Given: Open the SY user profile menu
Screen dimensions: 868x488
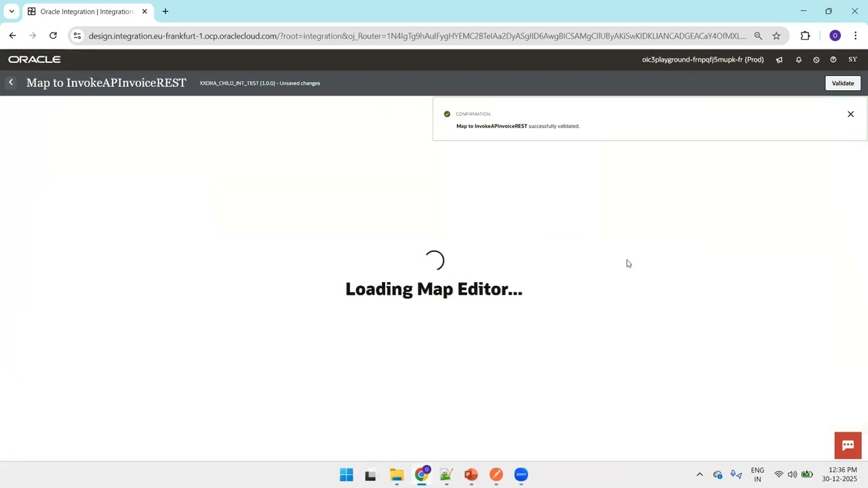Looking at the screenshot, I should click(852, 60).
